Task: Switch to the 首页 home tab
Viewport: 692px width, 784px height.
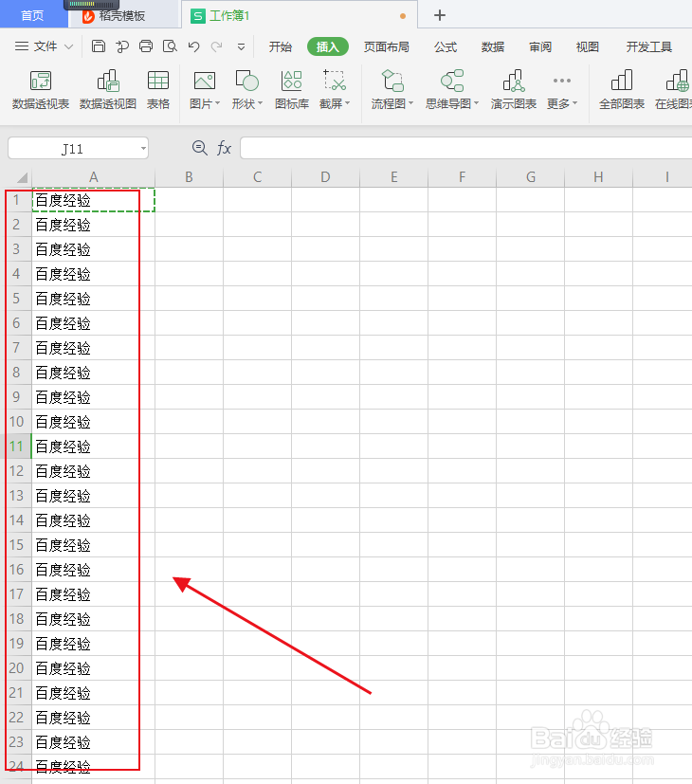Action: [x=32, y=16]
